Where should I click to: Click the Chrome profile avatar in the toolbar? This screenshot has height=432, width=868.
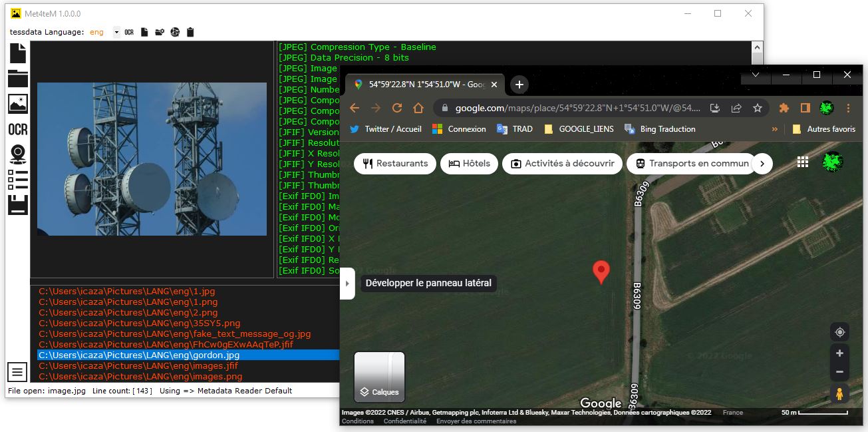point(827,108)
